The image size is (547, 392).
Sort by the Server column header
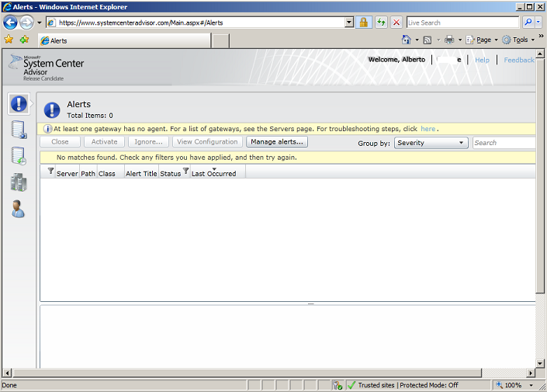click(67, 173)
